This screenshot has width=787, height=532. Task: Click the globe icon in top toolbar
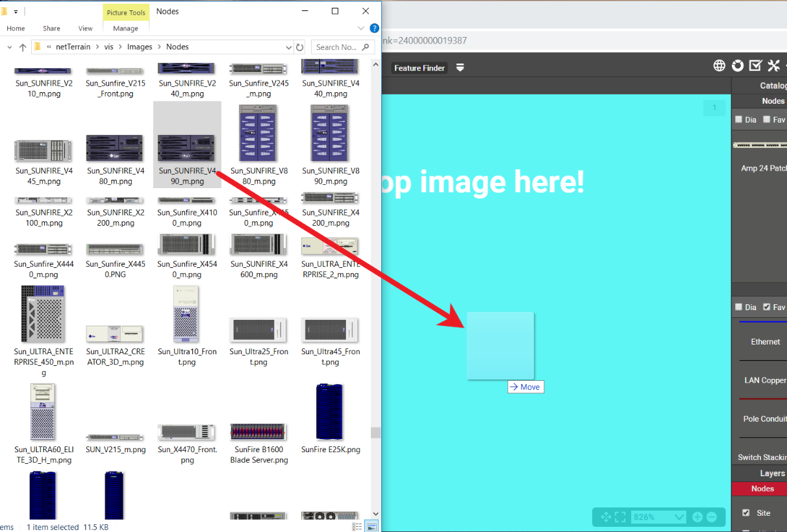pyautogui.click(x=719, y=66)
